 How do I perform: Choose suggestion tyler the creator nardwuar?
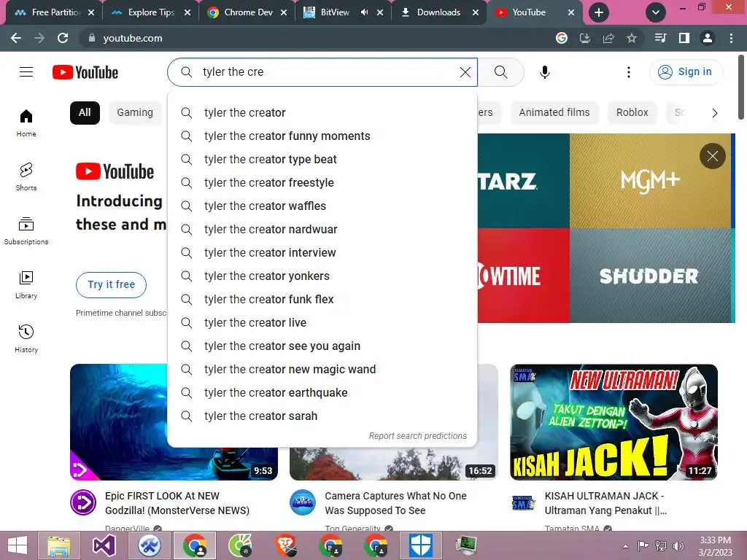[x=322, y=230]
